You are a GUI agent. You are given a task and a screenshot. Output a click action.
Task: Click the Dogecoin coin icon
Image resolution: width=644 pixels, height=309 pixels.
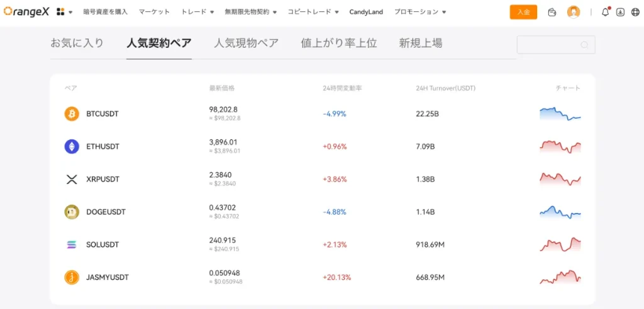click(72, 212)
